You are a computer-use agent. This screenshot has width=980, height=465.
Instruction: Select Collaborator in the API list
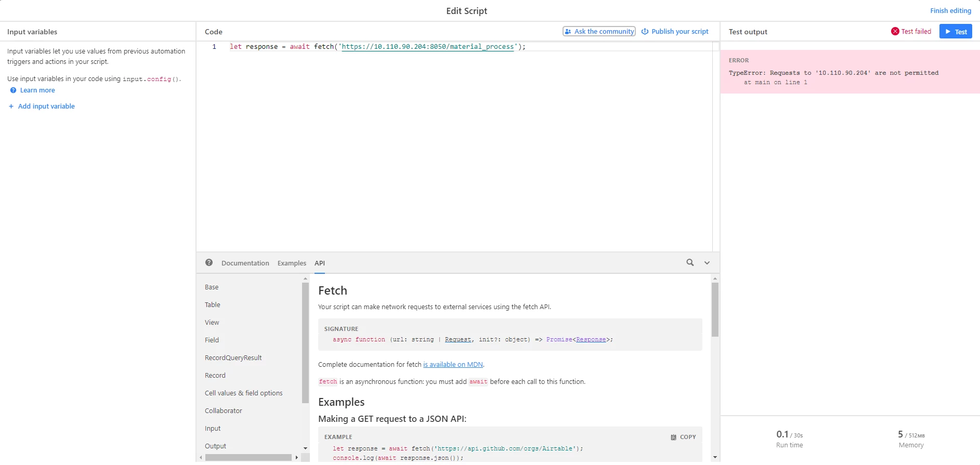point(224,411)
